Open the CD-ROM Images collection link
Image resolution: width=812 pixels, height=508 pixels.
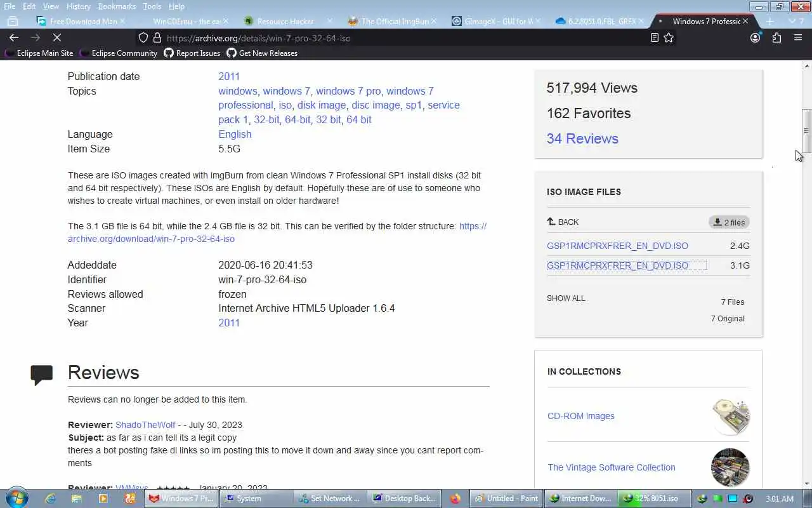(x=581, y=416)
